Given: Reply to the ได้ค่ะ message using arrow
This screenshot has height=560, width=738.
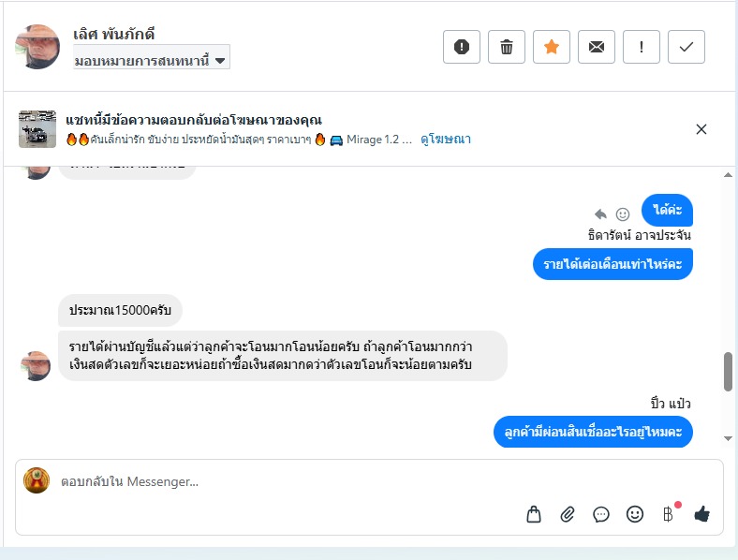Looking at the screenshot, I should tap(601, 214).
